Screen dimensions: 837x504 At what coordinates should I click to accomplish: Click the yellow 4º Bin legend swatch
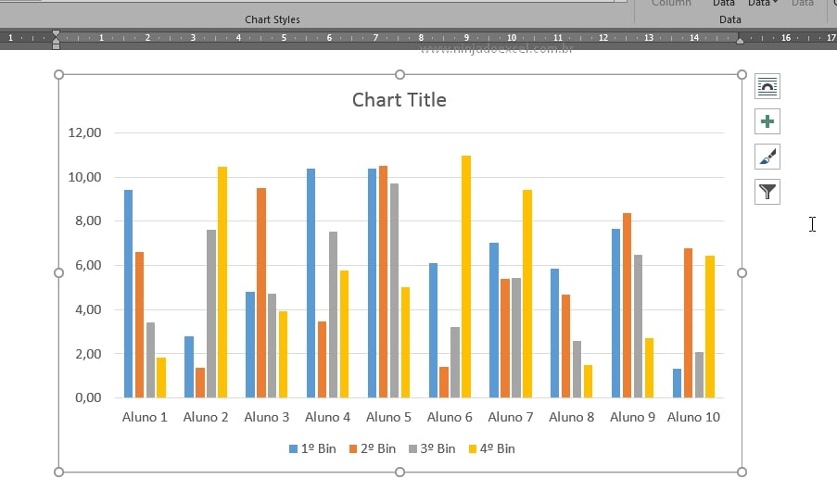click(472, 449)
